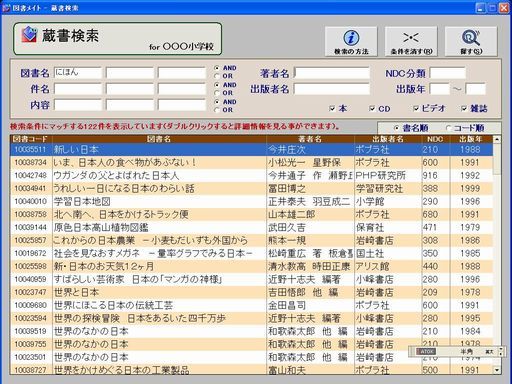Click book code 10023501
Viewport: 512px width, 384px height.
[x=30, y=357]
